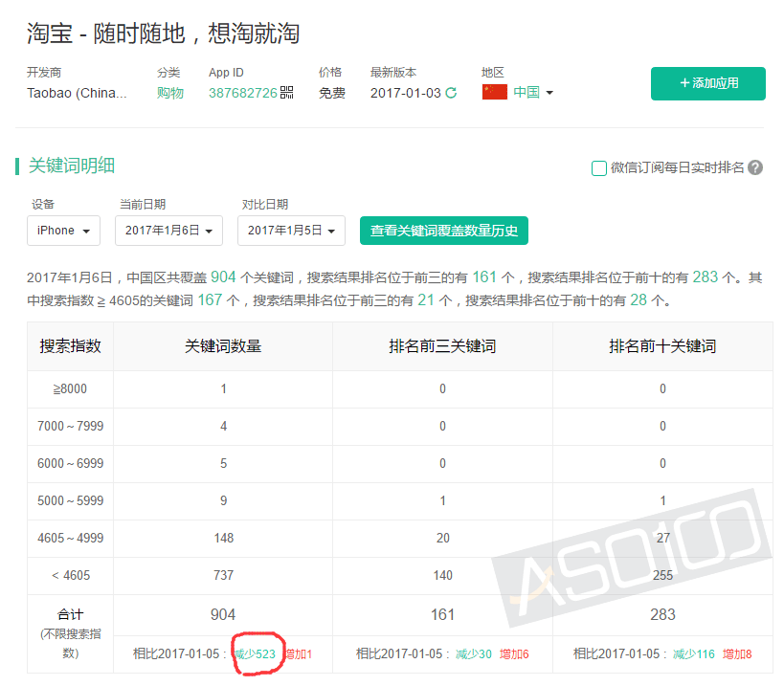Click the 167 keyword count in summary
Image resolution: width=784 pixels, height=686 pixels.
point(210,299)
